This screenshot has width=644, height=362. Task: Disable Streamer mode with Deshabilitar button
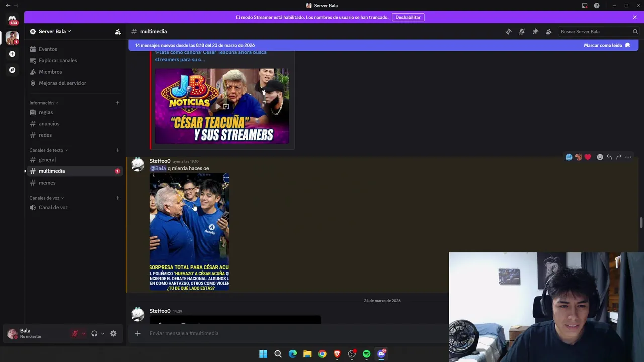[408, 17]
